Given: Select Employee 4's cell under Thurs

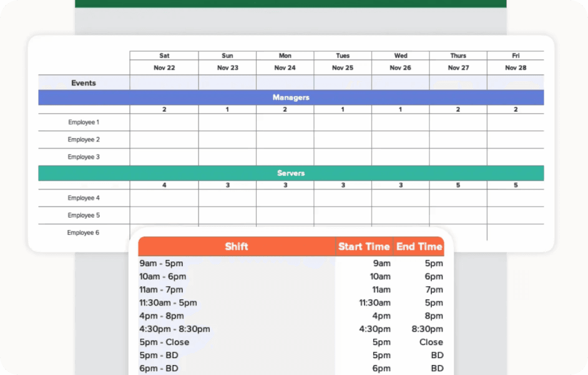Looking at the screenshot, I should point(458,198).
